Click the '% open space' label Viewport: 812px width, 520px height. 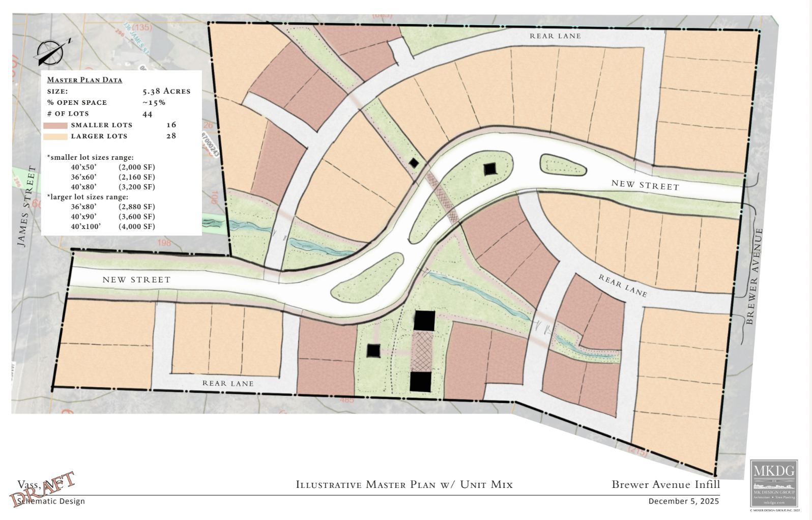pos(77,102)
